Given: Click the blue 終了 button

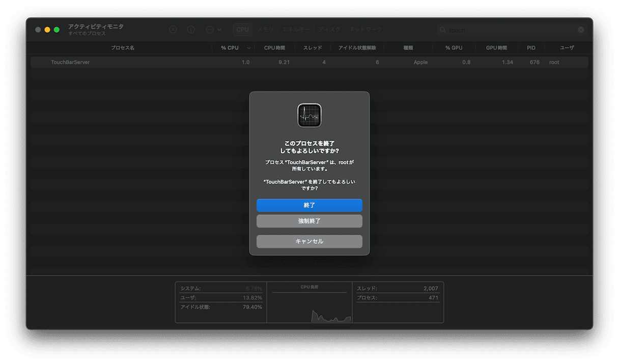Looking at the screenshot, I should coord(309,205).
